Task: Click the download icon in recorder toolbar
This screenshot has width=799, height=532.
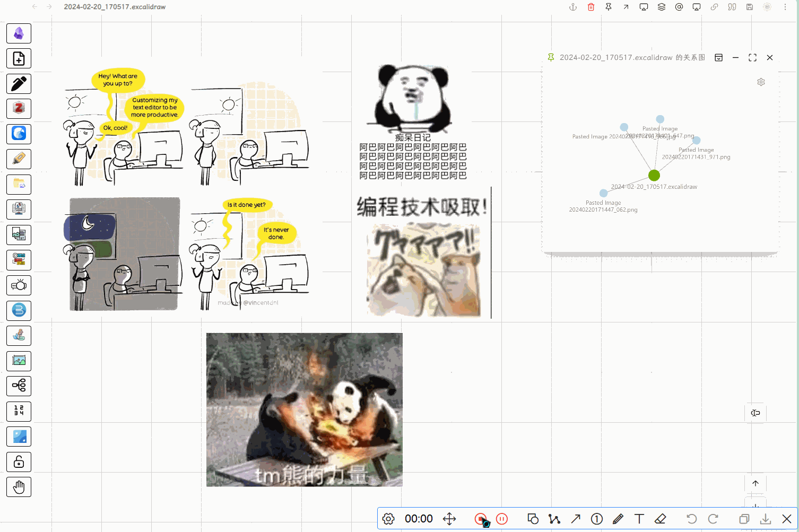Action: click(766, 519)
